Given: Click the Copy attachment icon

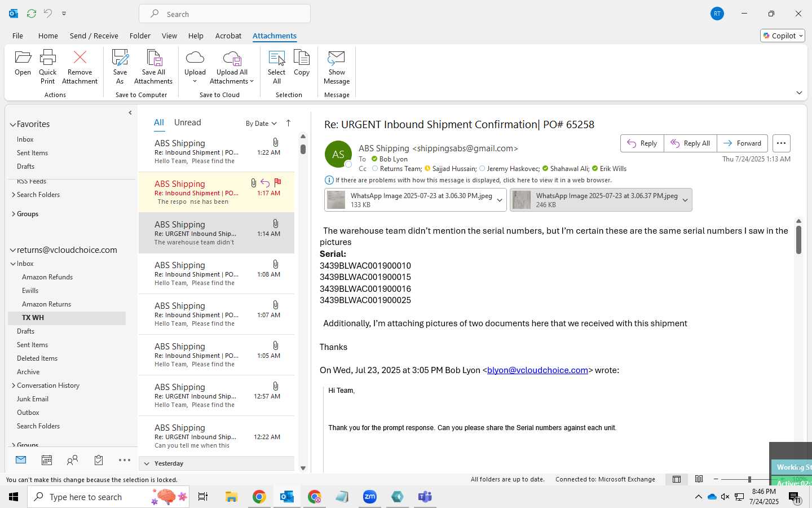Looking at the screenshot, I should [x=302, y=62].
